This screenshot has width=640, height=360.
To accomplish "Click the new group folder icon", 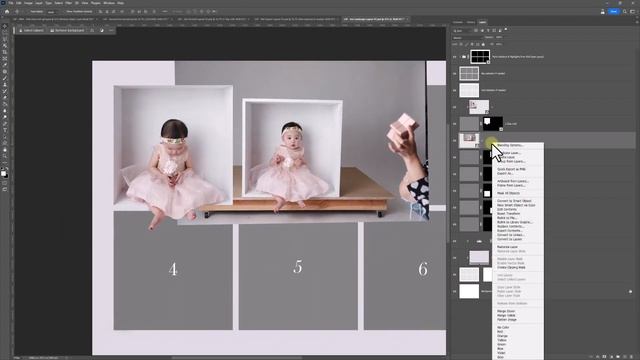I will coord(618,357).
